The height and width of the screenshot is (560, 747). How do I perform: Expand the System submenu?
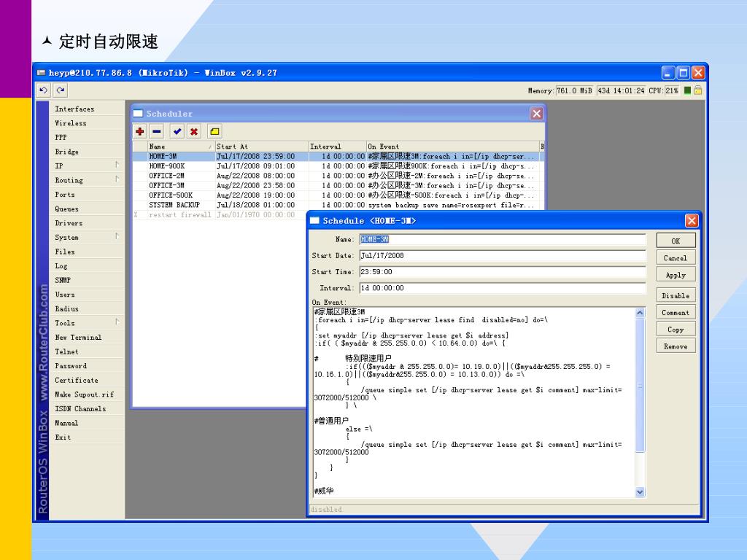(x=86, y=238)
